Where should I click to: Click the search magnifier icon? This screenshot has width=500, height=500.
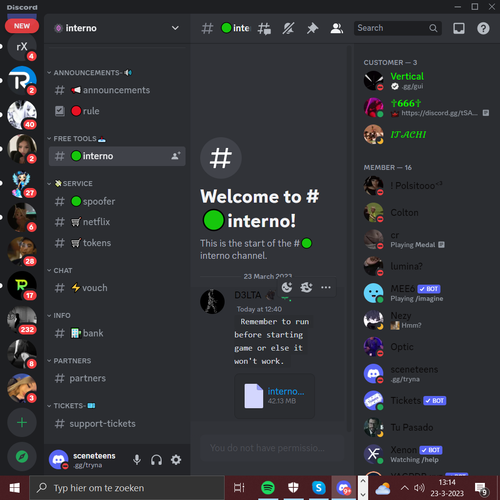click(433, 28)
